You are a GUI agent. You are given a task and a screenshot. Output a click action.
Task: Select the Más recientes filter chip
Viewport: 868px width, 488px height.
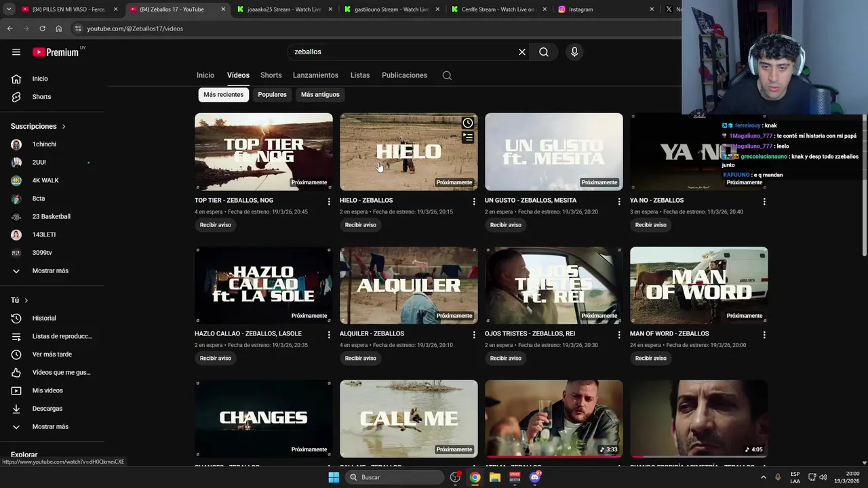223,95
